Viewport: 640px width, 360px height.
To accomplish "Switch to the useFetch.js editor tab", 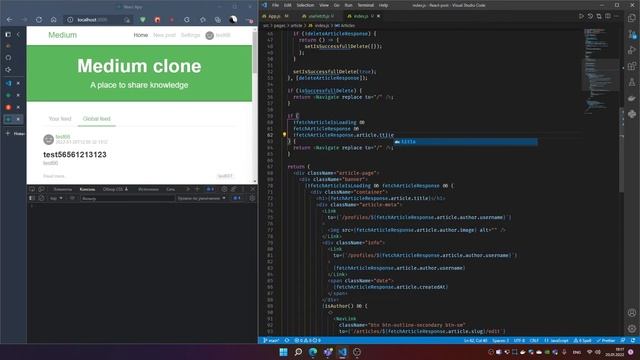I will point(318,16).
